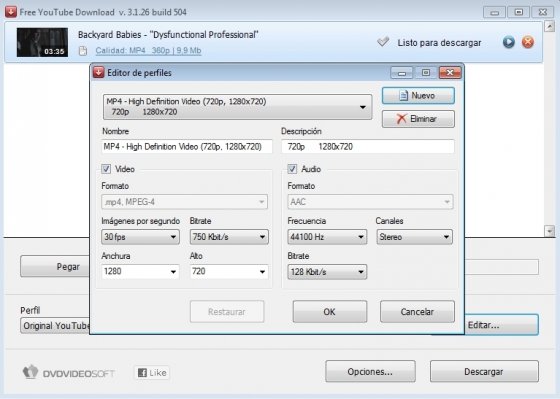Open the video thumbnail showing 03:35
This screenshot has width=560, height=399.
pos(42,42)
